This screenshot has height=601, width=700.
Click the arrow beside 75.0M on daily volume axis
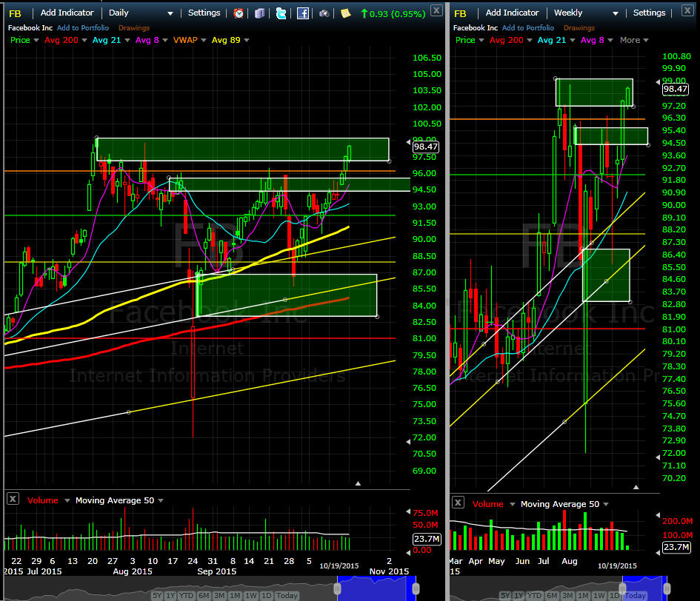pos(408,511)
